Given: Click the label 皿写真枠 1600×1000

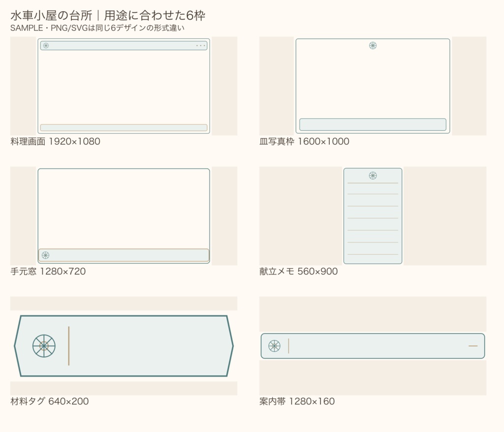Looking at the screenshot, I should pos(304,141).
